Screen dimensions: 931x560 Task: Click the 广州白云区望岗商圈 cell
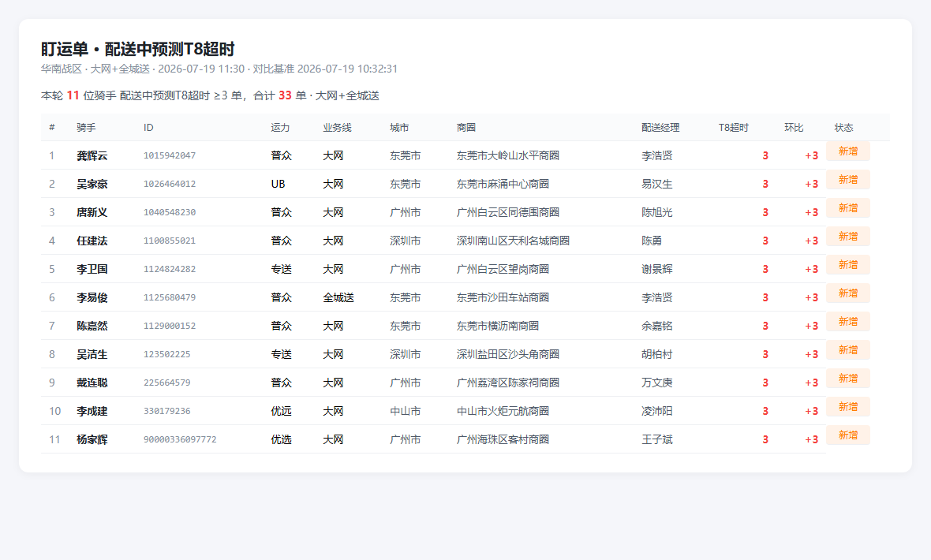(x=503, y=269)
